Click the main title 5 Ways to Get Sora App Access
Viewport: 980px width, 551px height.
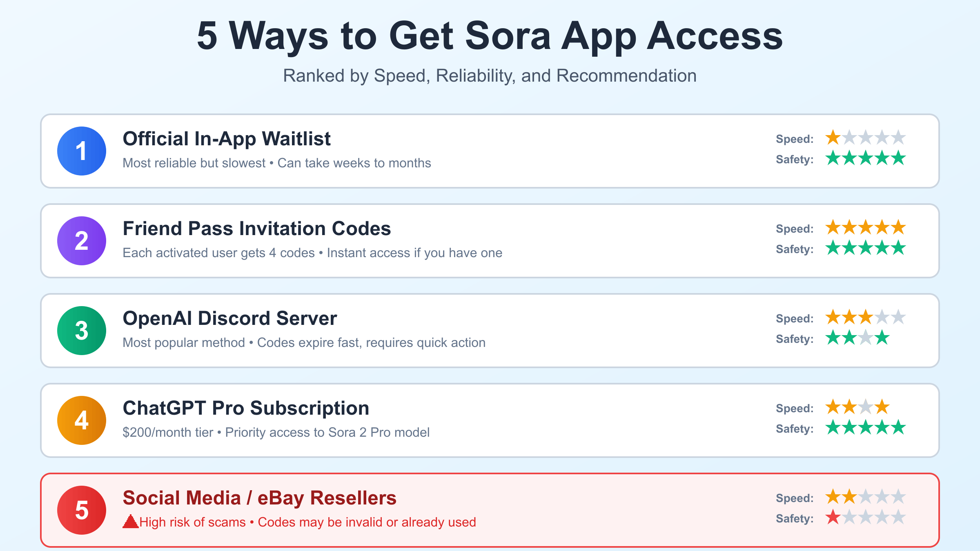pos(490,36)
